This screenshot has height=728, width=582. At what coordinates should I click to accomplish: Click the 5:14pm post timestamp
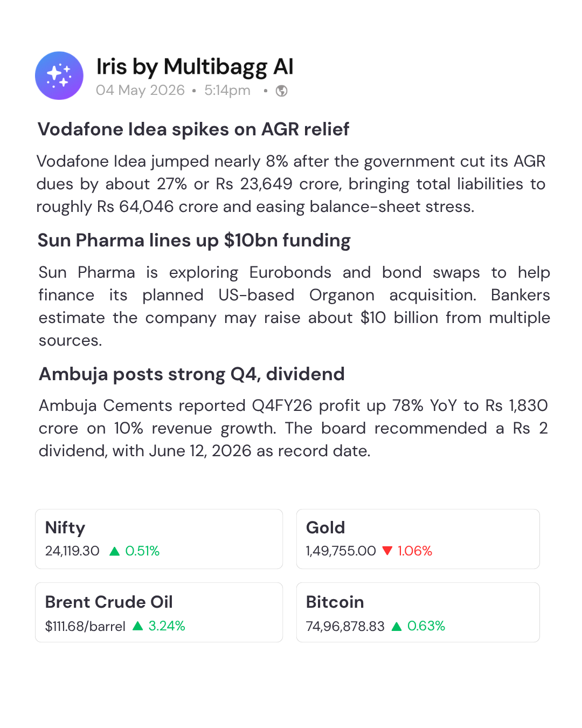coord(227,90)
